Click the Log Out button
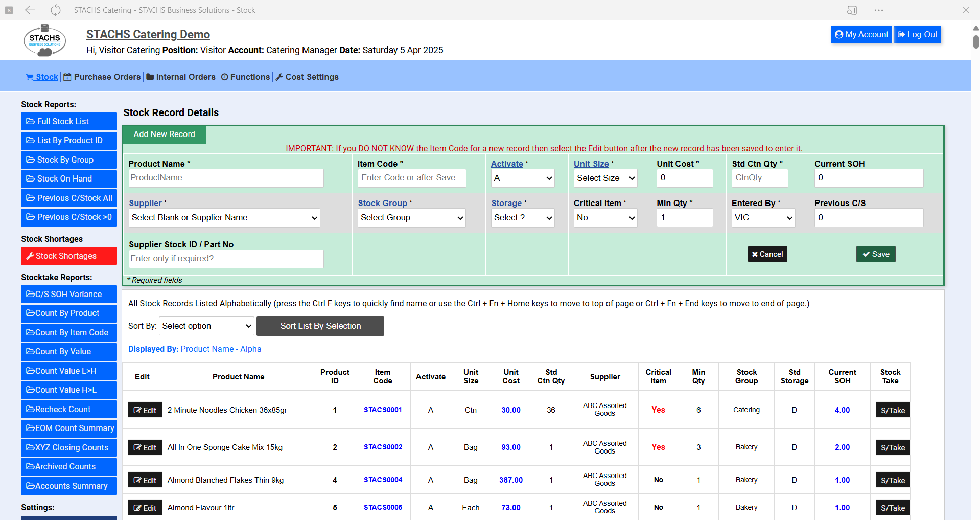The height and width of the screenshot is (520, 980). (918, 34)
